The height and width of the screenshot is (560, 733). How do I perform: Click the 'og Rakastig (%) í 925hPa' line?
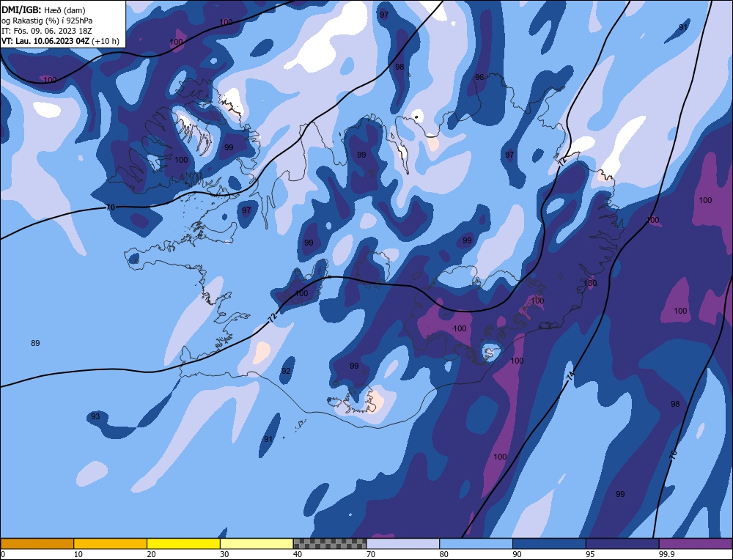47,21
